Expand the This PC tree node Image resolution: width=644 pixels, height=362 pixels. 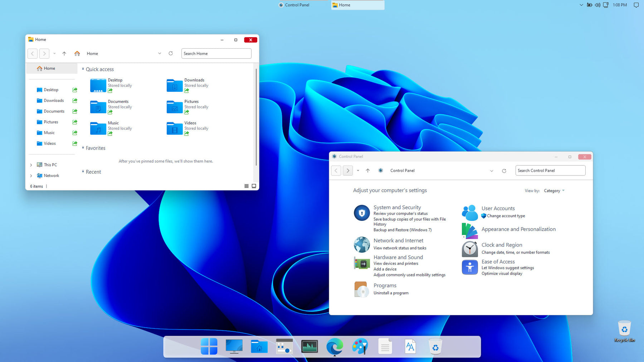31,165
